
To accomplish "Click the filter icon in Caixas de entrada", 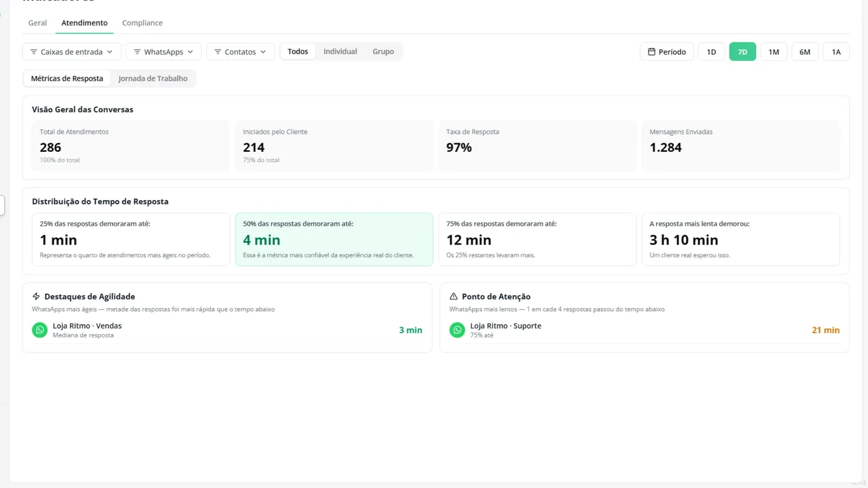I will pyautogui.click(x=34, y=52).
